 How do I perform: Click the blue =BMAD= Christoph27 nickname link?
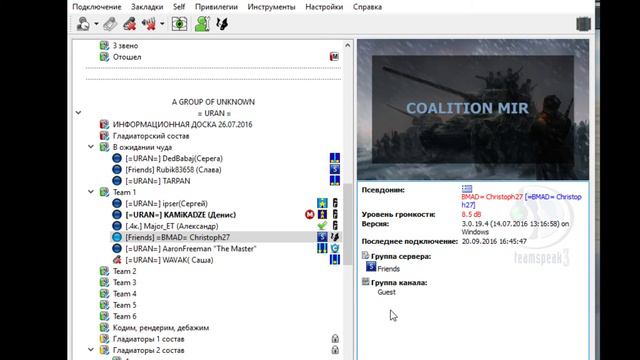(x=521, y=201)
